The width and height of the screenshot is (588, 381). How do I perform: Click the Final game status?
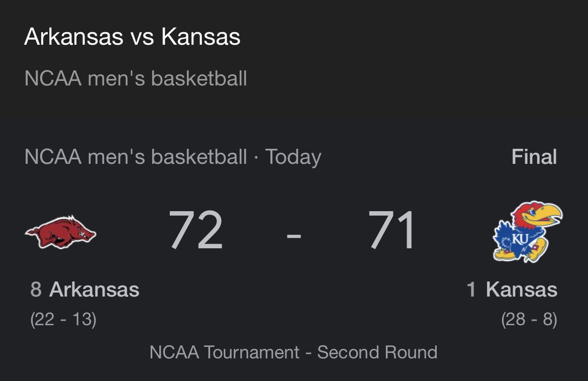coord(534,157)
